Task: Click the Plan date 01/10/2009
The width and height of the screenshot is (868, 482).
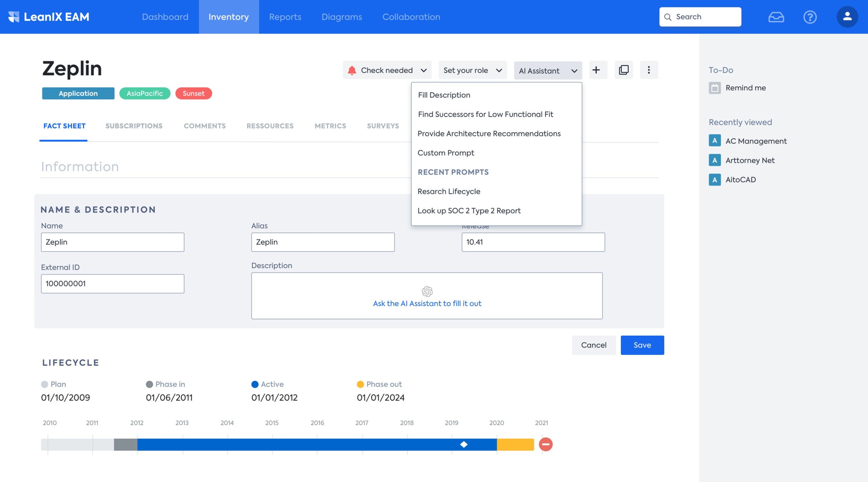Action: (65, 397)
